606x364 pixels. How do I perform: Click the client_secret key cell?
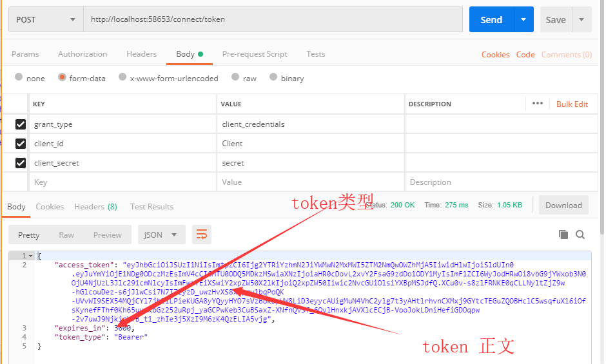(123, 163)
